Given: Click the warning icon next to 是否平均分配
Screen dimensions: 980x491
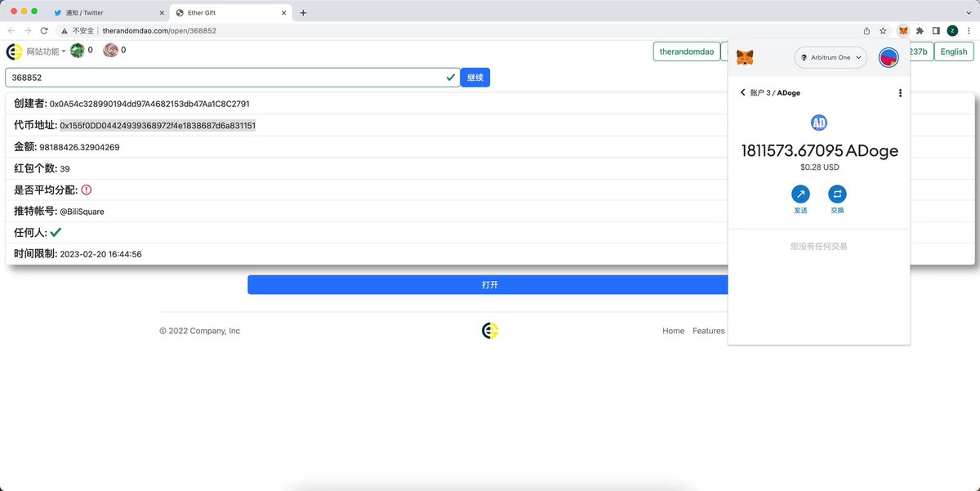Looking at the screenshot, I should tap(87, 190).
